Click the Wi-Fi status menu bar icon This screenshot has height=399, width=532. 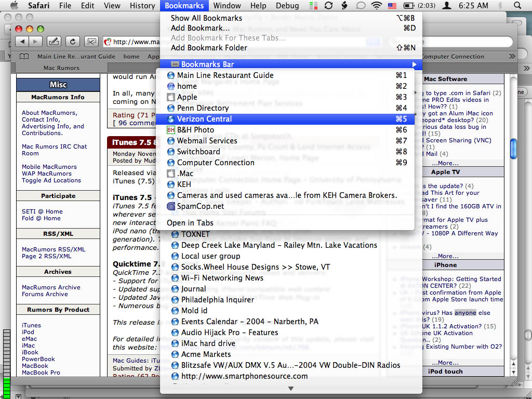pyautogui.click(x=376, y=5)
